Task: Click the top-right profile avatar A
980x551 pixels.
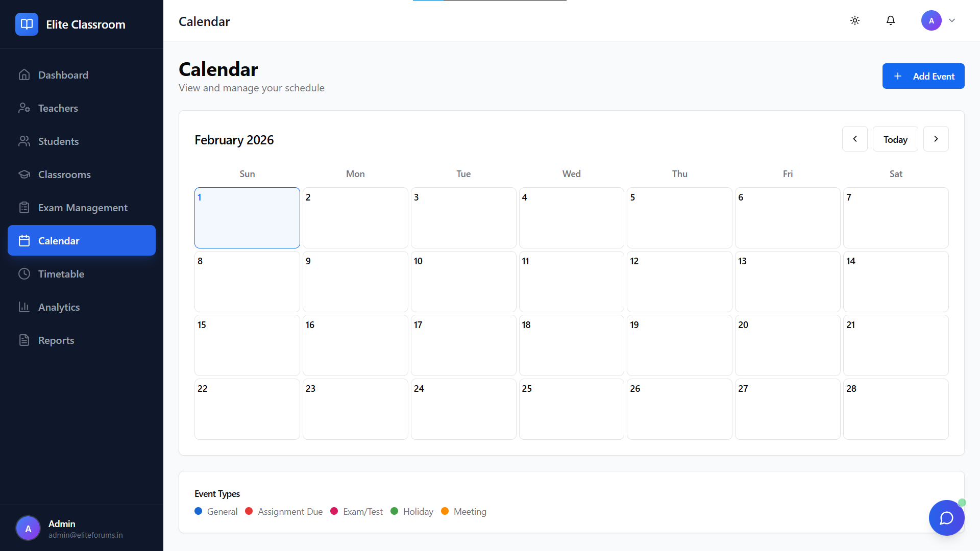Action: point(932,20)
